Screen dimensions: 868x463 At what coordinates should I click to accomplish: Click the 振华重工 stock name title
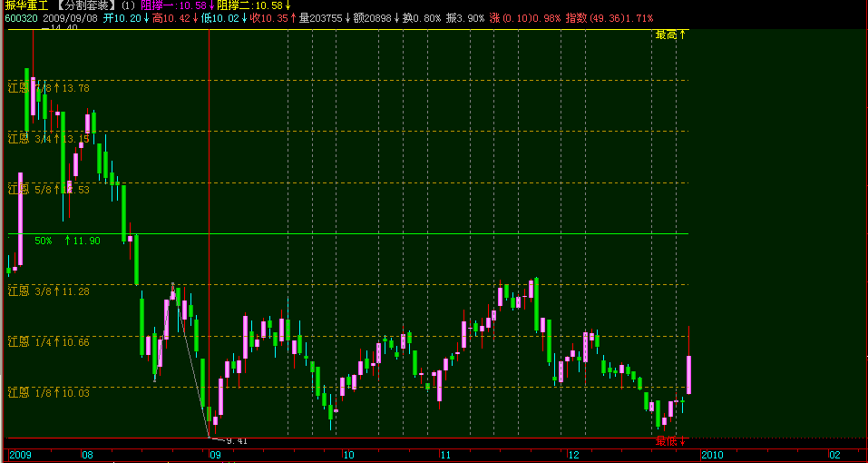[x=24, y=5]
